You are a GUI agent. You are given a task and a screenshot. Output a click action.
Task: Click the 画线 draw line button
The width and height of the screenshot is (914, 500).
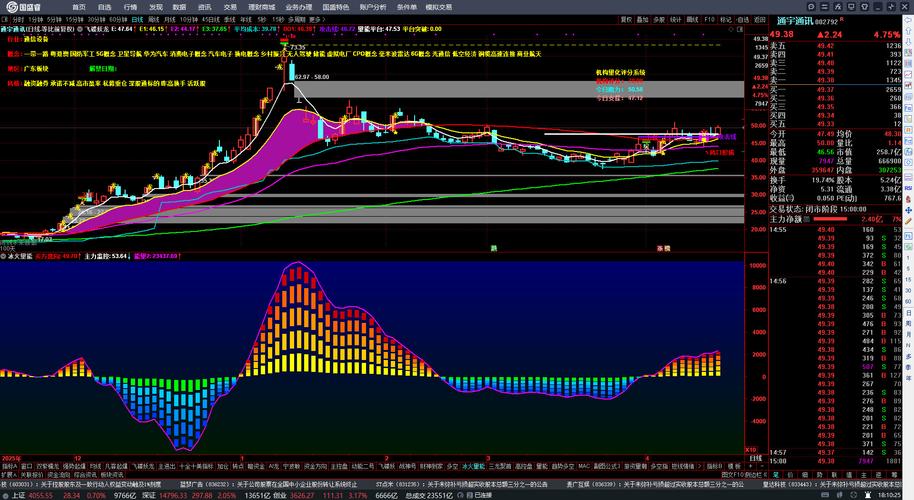[692, 19]
